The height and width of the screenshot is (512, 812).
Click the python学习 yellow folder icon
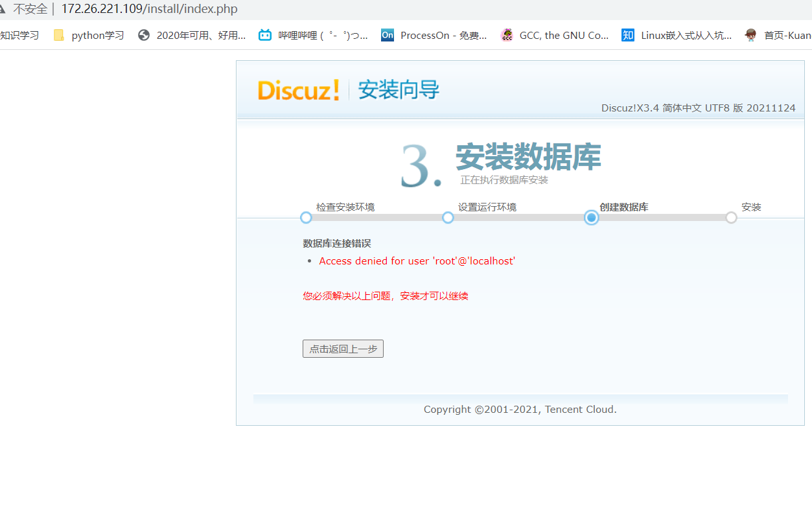[x=59, y=35]
